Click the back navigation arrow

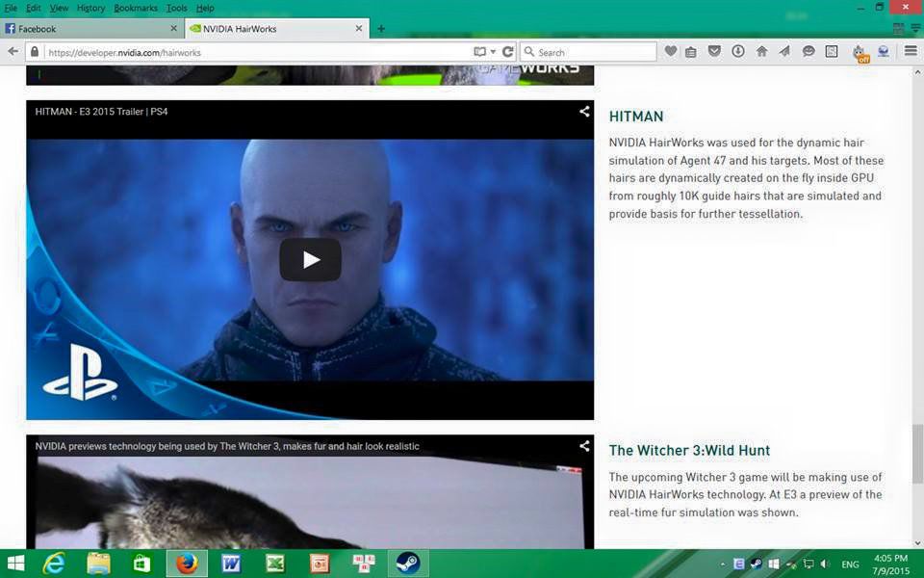[13, 52]
